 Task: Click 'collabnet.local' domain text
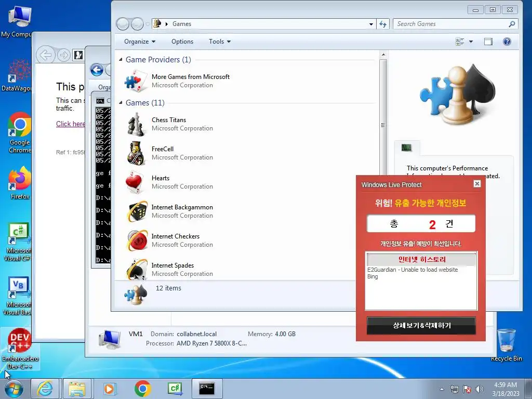(196, 334)
